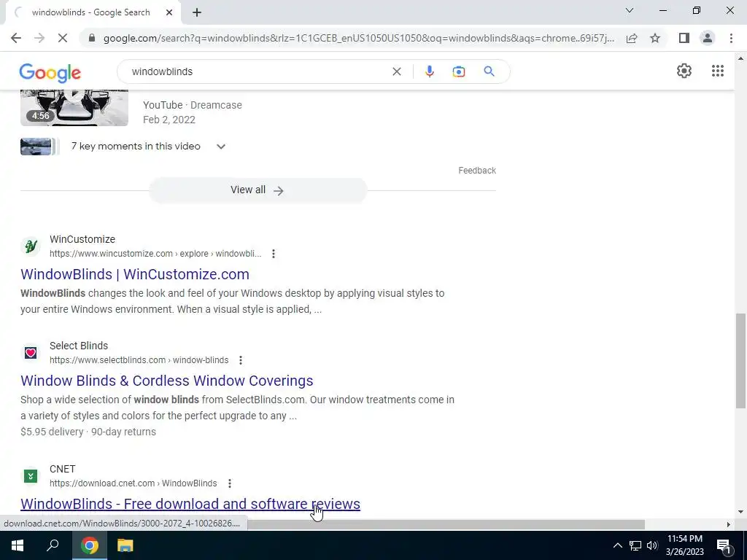Open the volume tray icon
The width and height of the screenshot is (747, 560).
point(652,545)
